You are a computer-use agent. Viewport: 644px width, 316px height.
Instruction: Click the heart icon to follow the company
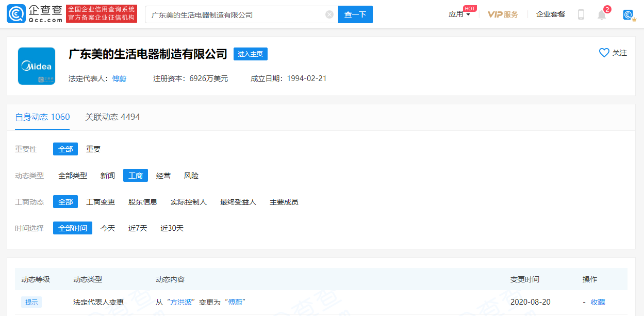point(604,52)
